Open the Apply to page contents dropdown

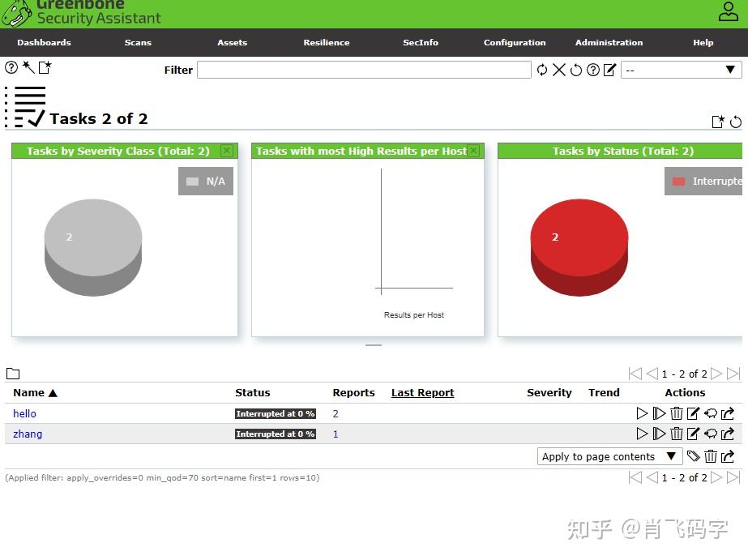click(x=609, y=456)
